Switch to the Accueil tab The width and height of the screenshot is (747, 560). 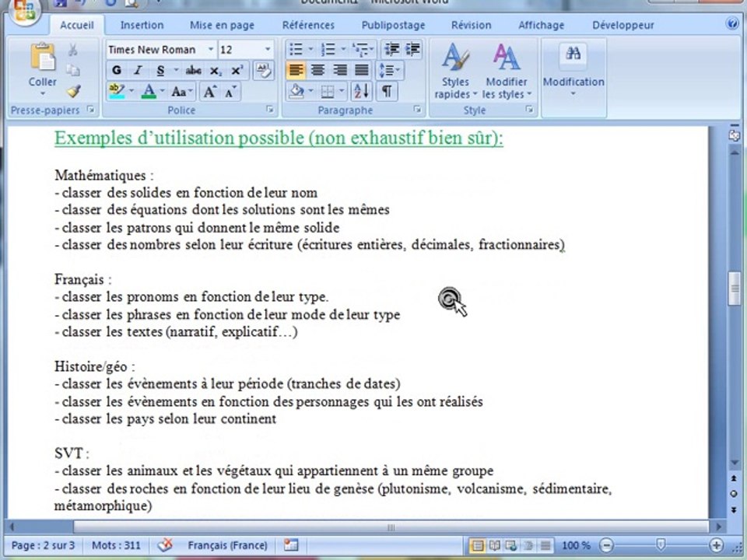coord(77,25)
